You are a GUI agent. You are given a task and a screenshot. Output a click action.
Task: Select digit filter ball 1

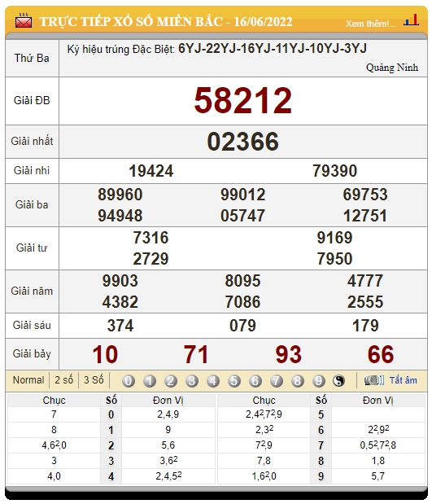[x=150, y=381]
